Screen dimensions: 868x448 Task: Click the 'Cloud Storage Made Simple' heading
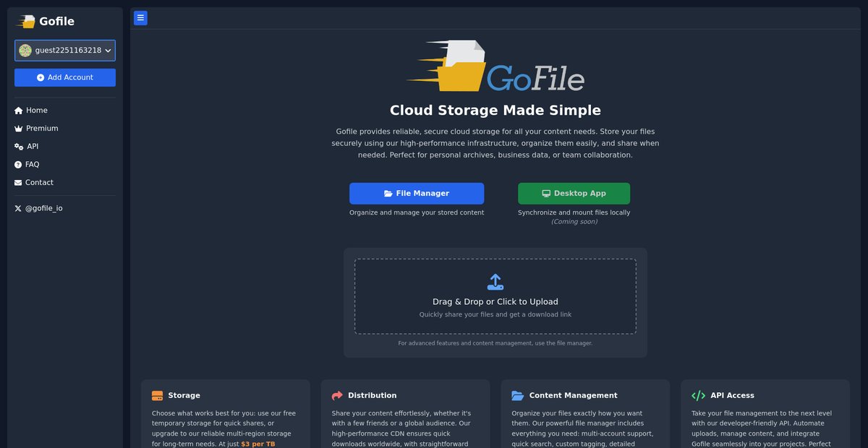(x=495, y=111)
